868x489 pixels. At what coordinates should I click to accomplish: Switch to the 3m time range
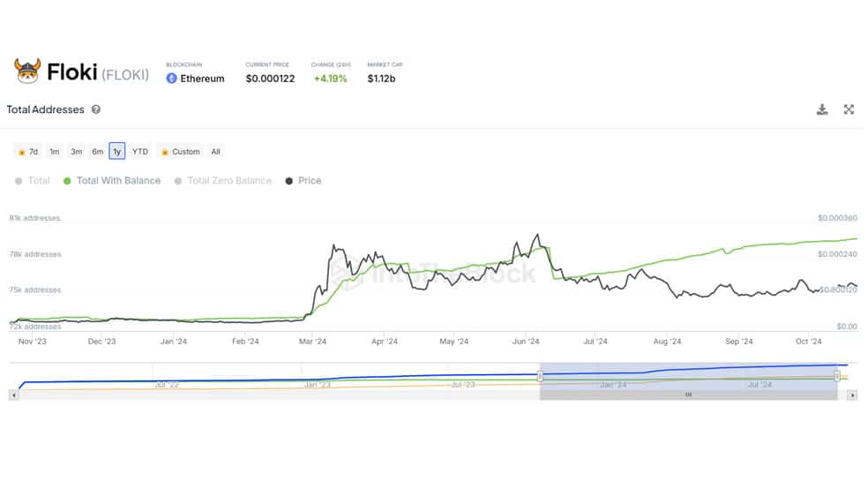pyautogui.click(x=77, y=151)
